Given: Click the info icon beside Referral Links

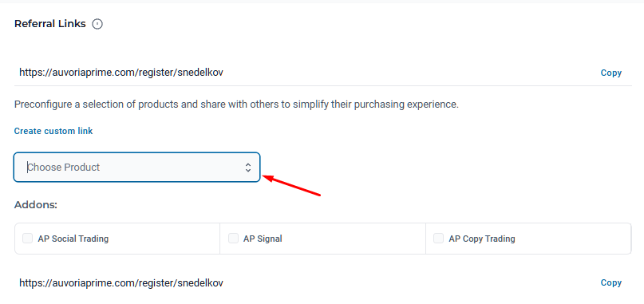Looking at the screenshot, I should click(97, 24).
